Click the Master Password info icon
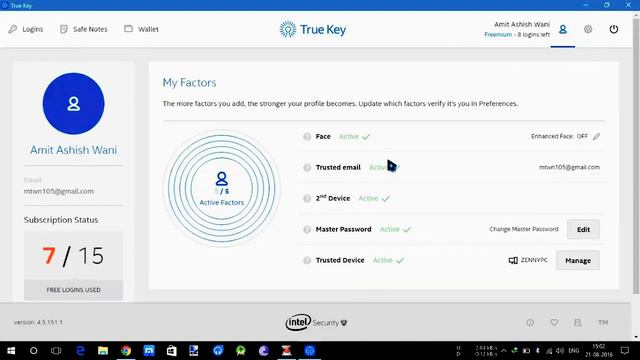 click(307, 229)
